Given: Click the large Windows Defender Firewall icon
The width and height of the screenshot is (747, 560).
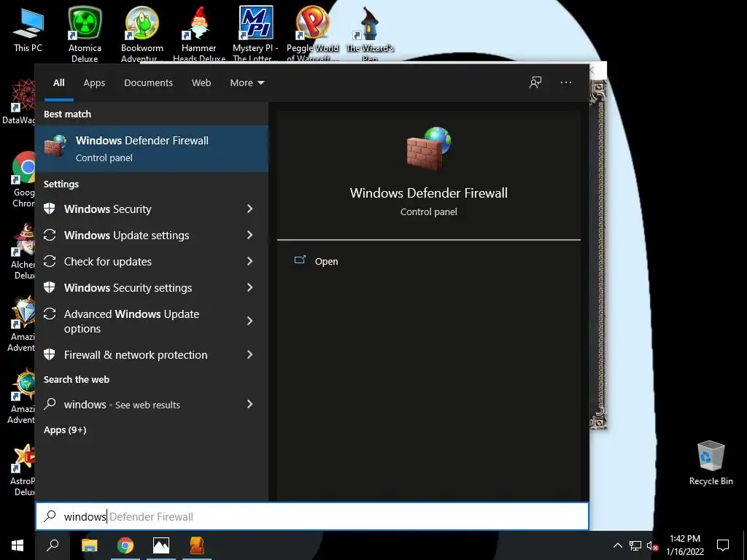Looking at the screenshot, I should (x=429, y=149).
